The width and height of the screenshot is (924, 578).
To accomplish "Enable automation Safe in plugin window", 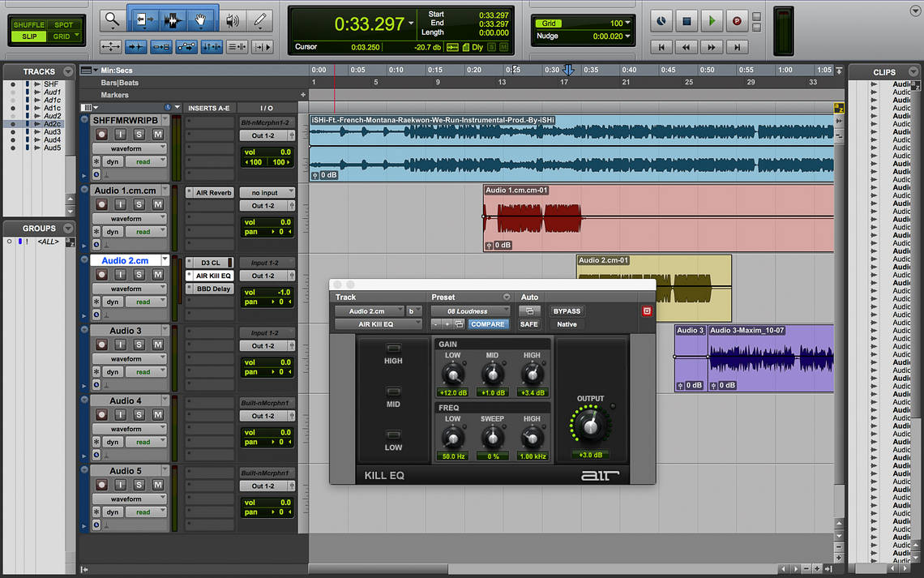I will 528,324.
